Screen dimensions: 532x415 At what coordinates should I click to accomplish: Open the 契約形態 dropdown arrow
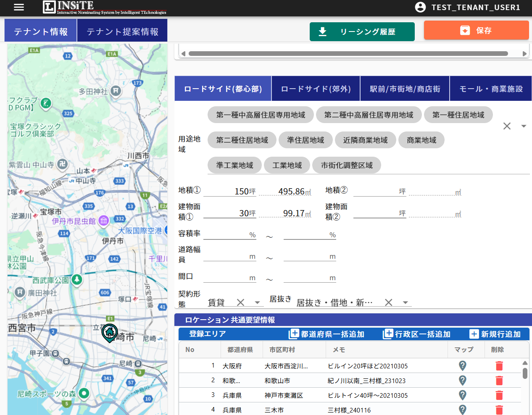tap(257, 302)
